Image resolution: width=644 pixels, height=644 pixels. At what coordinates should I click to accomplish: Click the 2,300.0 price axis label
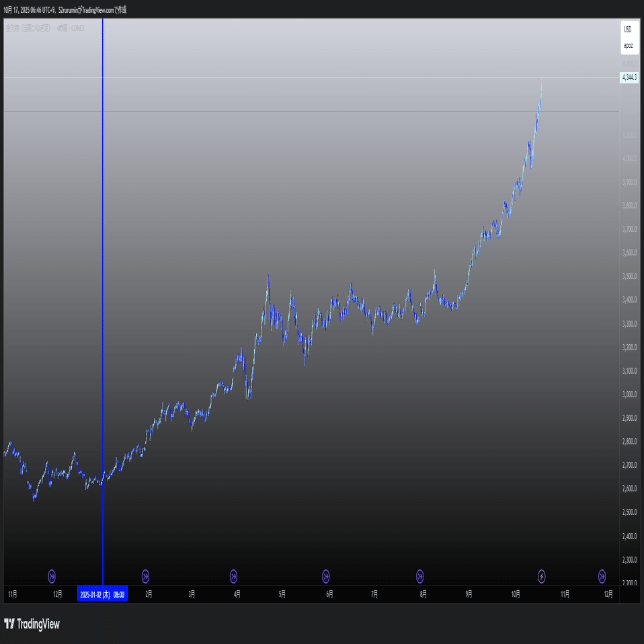pyautogui.click(x=630, y=560)
